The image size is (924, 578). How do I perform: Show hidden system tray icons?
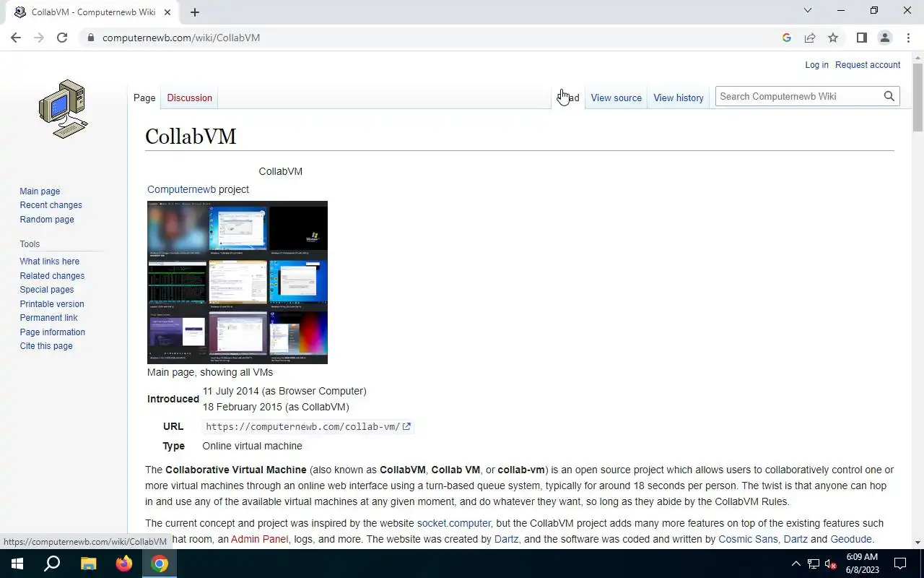[x=796, y=564]
